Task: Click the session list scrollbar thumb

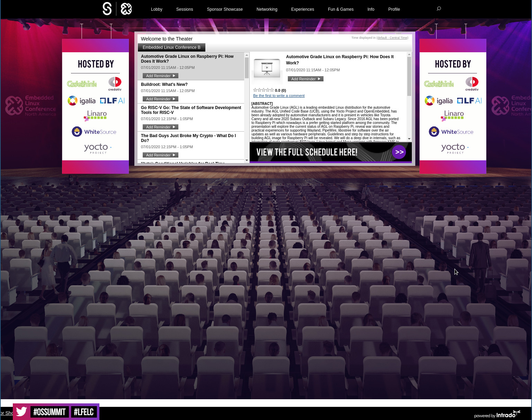Action: click(x=247, y=68)
